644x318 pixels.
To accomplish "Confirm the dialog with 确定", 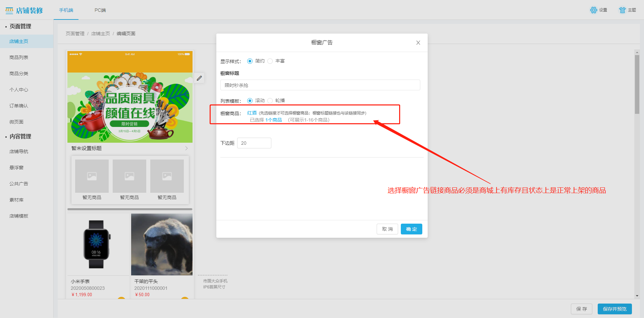I will [x=411, y=229].
